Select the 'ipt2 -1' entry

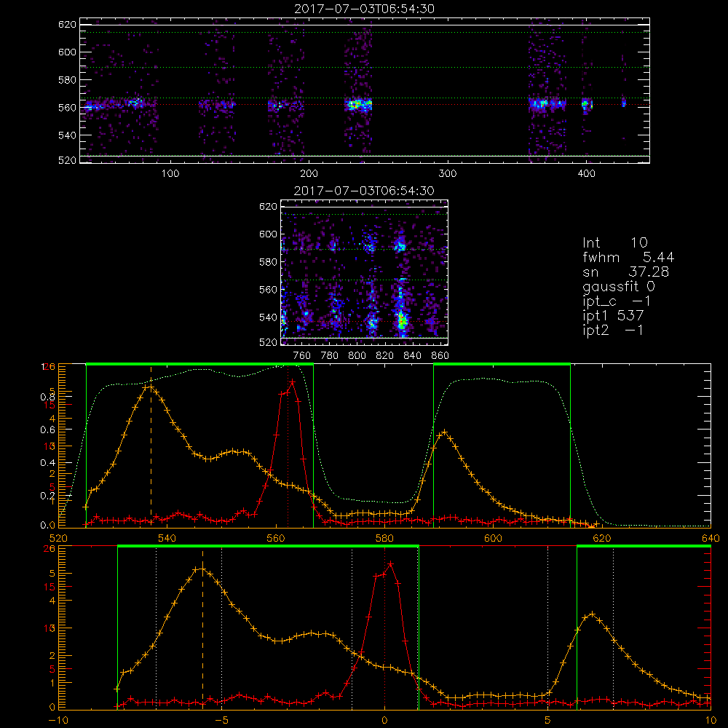pyautogui.click(x=613, y=331)
